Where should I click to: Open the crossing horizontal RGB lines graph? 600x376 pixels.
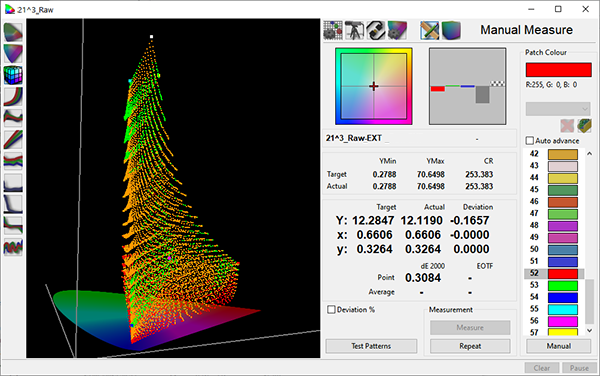[13, 161]
